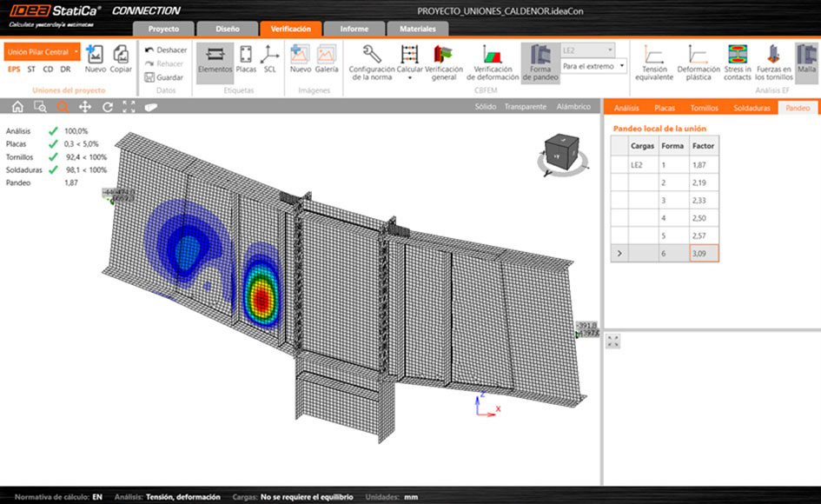This screenshot has height=504, width=821.
Task: Open the Informe tab
Action: coord(354,29)
